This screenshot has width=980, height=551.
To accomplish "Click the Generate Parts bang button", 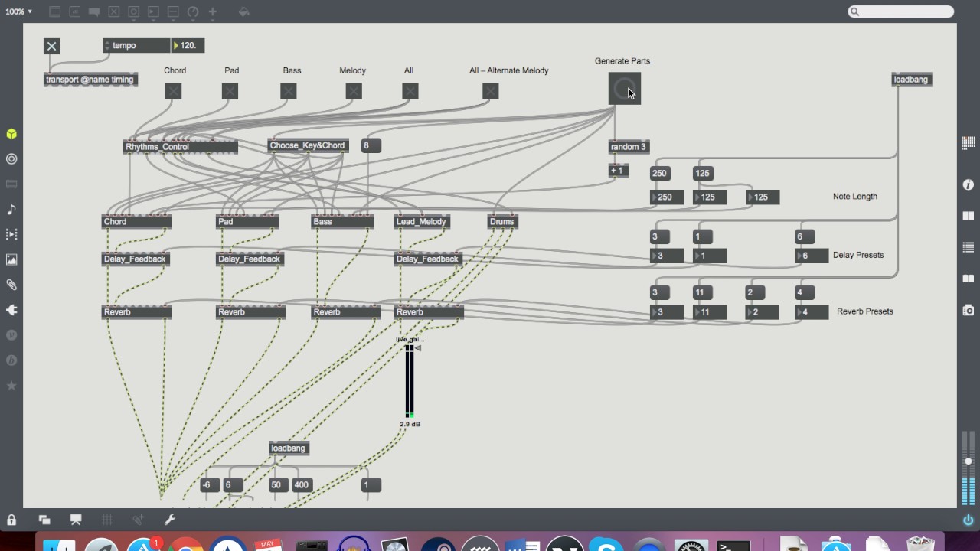I will pyautogui.click(x=624, y=88).
